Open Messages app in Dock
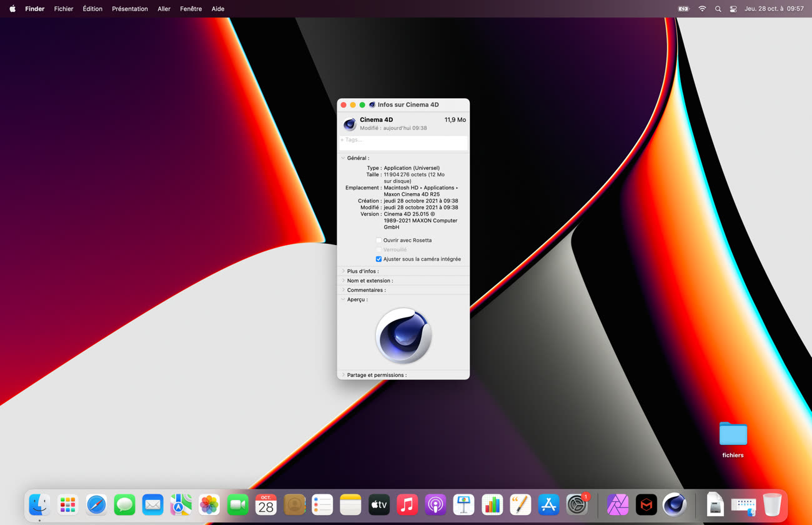The width and height of the screenshot is (812, 525). 124,504
